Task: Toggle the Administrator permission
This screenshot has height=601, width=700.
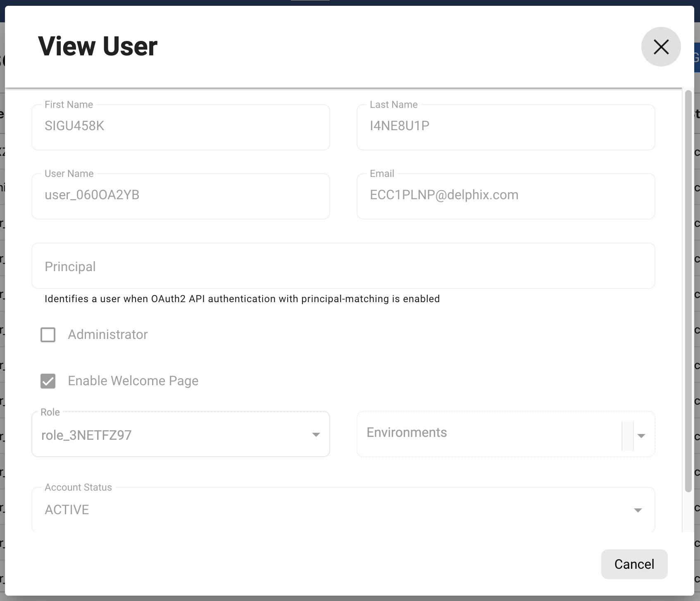Action: (x=48, y=335)
